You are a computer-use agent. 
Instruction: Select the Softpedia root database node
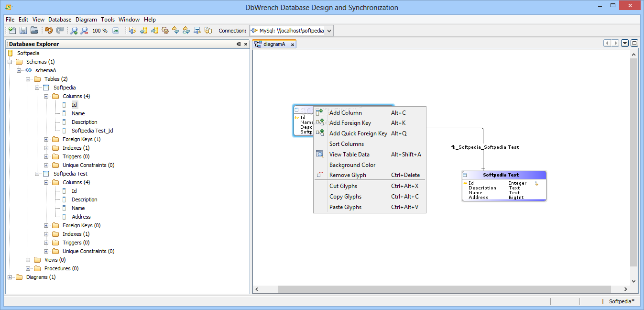click(x=28, y=53)
